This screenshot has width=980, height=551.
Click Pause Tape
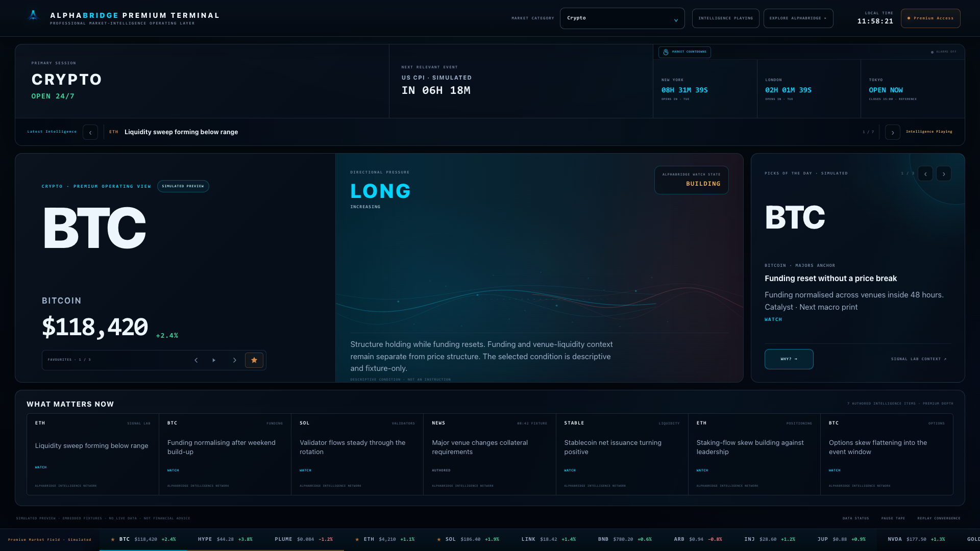pyautogui.click(x=893, y=518)
